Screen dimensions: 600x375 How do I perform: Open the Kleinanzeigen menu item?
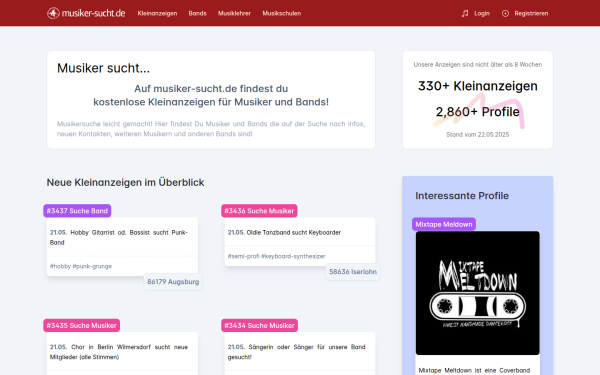[157, 13]
